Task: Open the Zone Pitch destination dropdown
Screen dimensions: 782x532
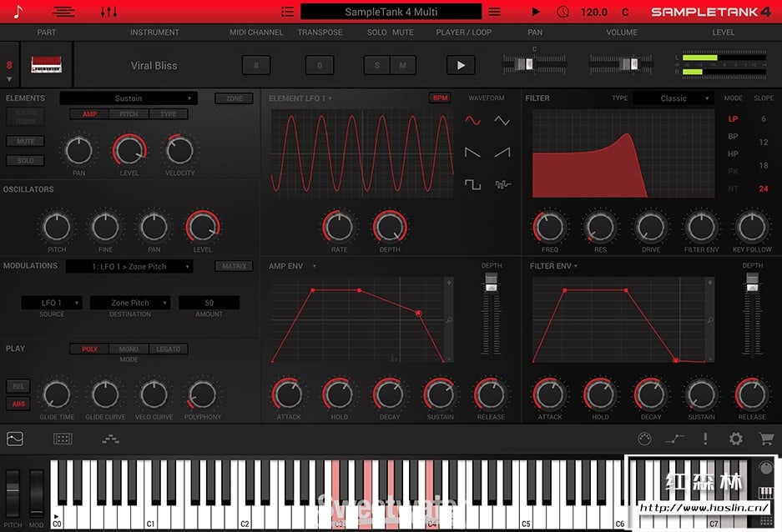Action: 130,303
